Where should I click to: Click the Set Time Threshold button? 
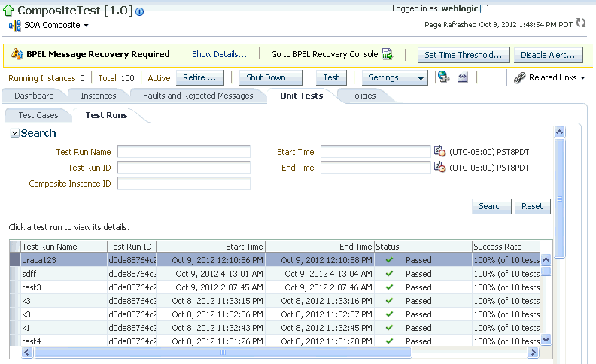coord(463,55)
